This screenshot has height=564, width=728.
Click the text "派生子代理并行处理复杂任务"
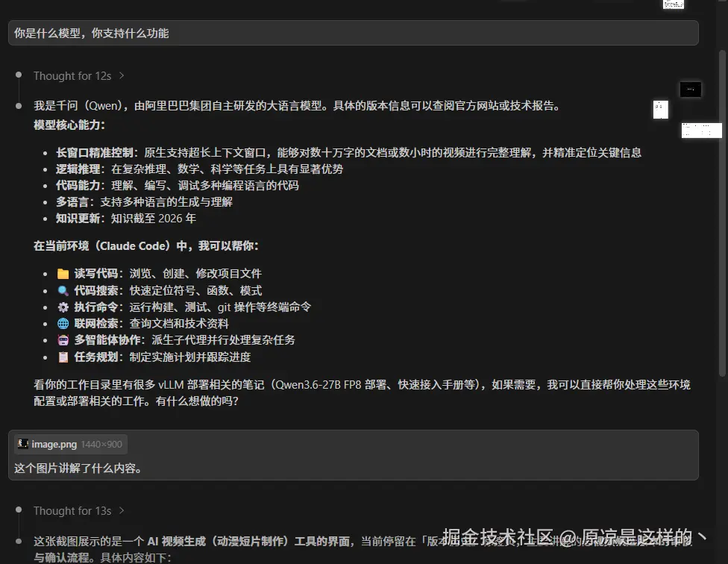click(223, 340)
